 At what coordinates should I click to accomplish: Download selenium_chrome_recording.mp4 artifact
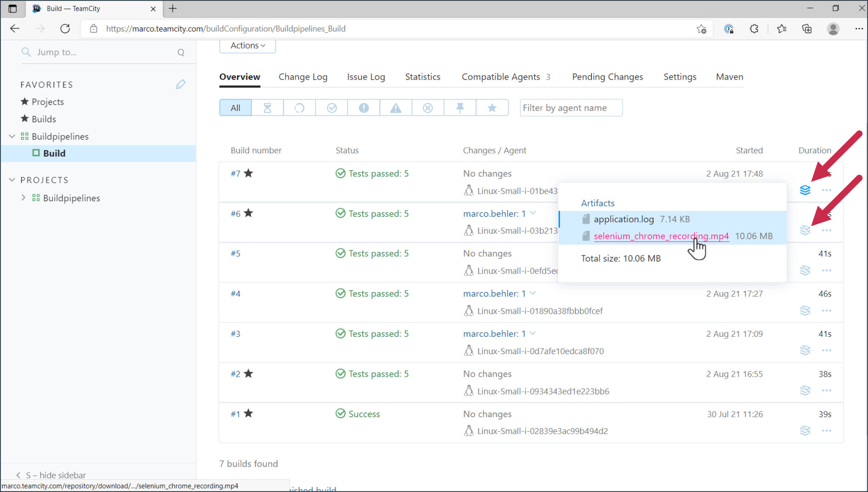pyautogui.click(x=661, y=235)
